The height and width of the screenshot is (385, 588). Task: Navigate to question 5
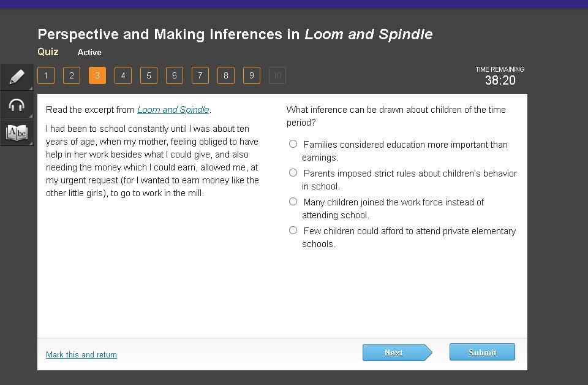149,75
